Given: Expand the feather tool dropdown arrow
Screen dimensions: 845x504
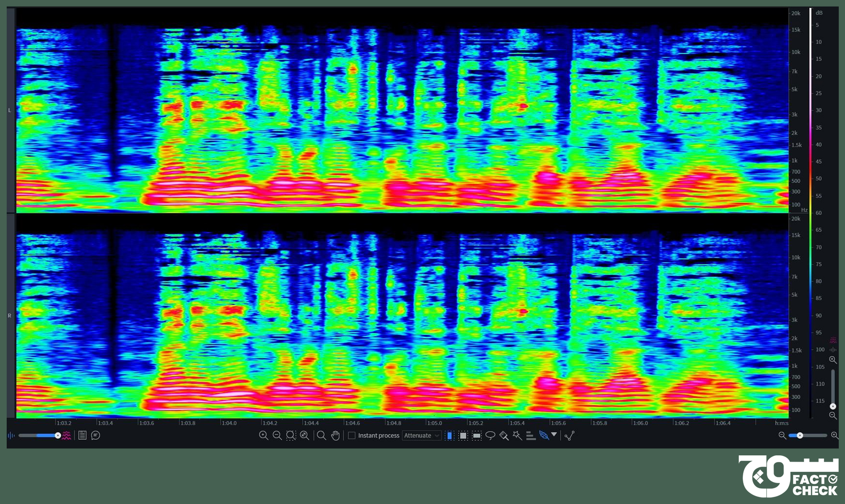Looking at the screenshot, I should pyautogui.click(x=554, y=434).
